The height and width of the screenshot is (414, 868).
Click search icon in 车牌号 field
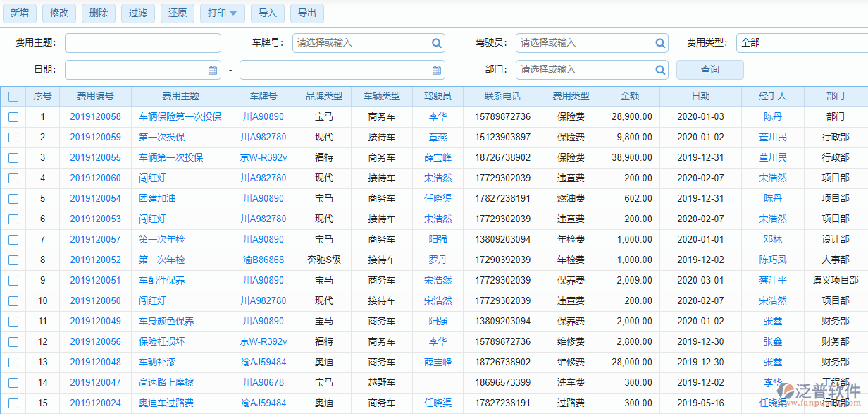point(437,43)
